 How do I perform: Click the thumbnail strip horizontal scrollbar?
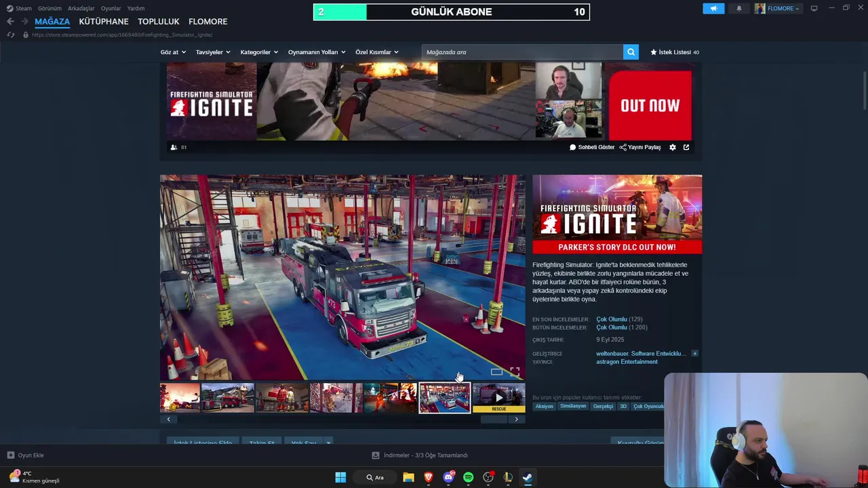[x=494, y=420]
